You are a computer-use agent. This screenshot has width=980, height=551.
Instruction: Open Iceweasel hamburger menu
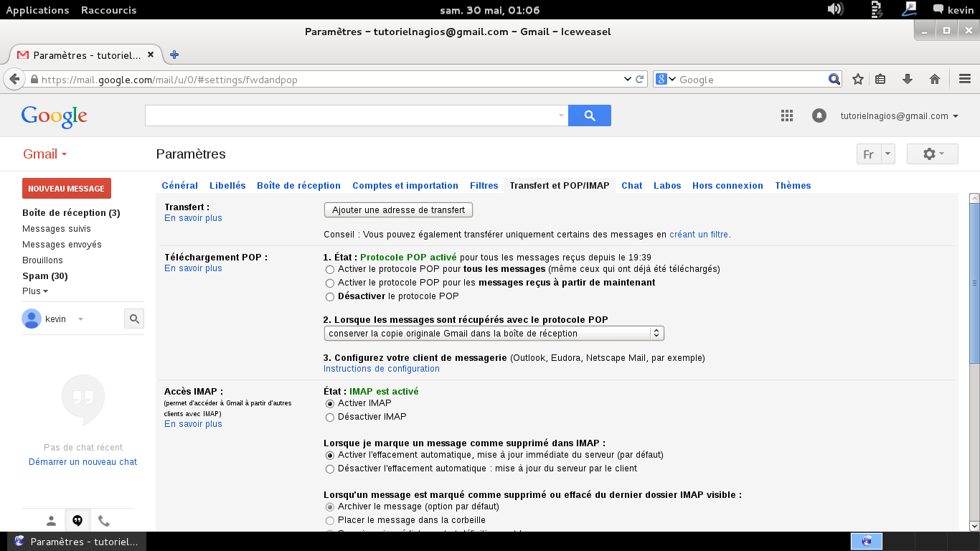[x=964, y=79]
